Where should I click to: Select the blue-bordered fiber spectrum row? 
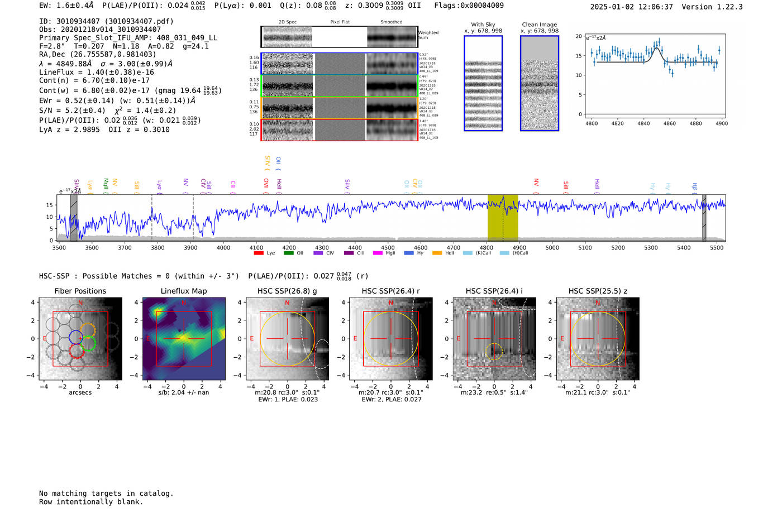(x=340, y=64)
